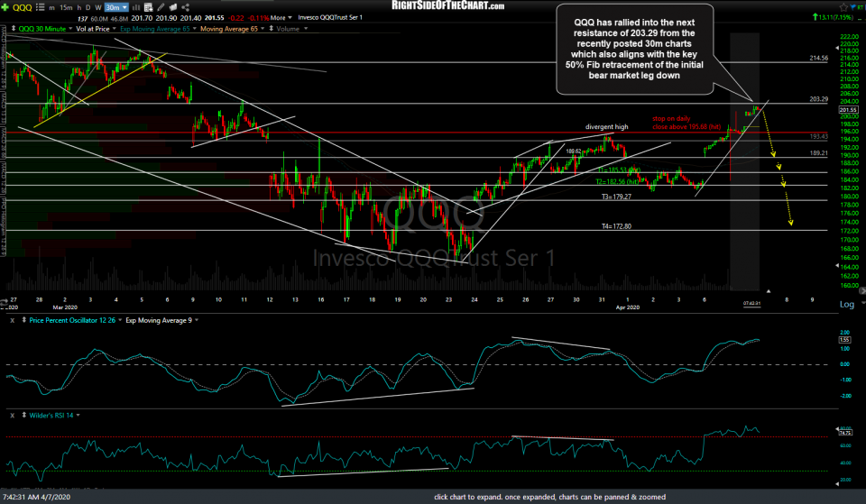Click the T3=179.27 target label
Viewport: 866px width, 504px height.
616,197
